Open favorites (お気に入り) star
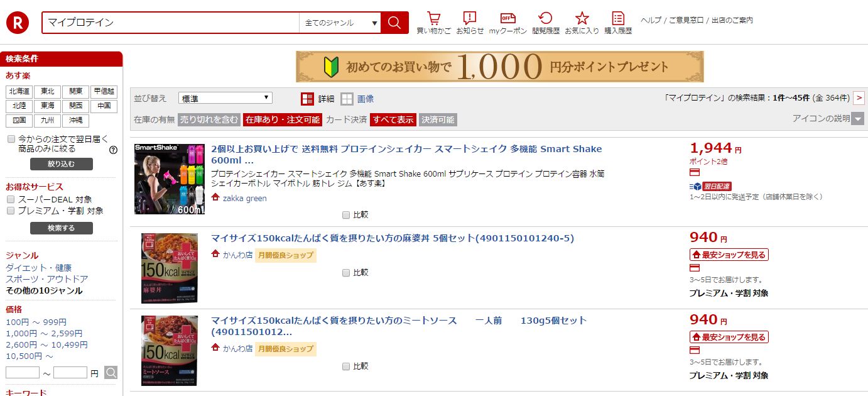868x396 pixels. point(582,23)
